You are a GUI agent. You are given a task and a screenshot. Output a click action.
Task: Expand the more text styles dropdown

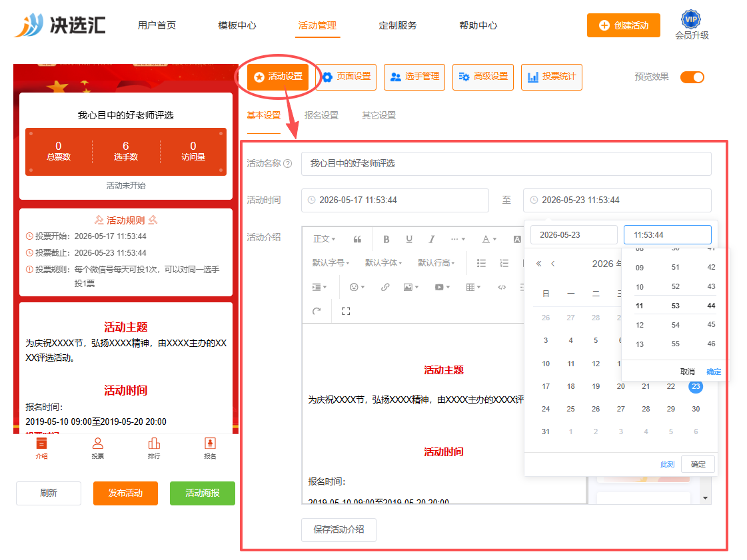click(458, 239)
